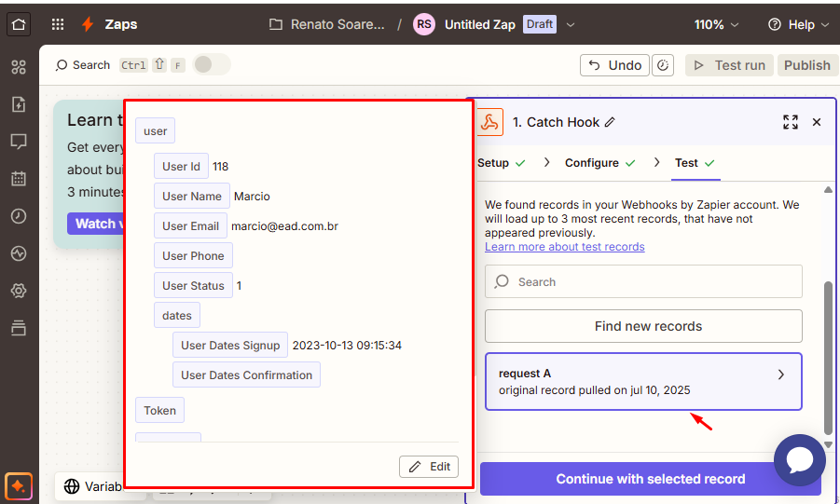Image resolution: width=840 pixels, height=504 pixels.
Task: Click the Token field label
Action: [x=159, y=410]
